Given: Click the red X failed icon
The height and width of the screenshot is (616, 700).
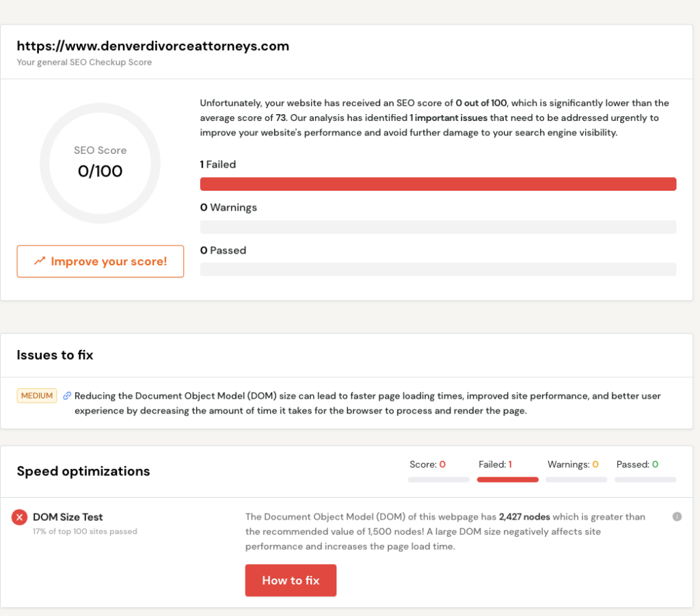Looking at the screenshot, I should [x=19, y=518].
